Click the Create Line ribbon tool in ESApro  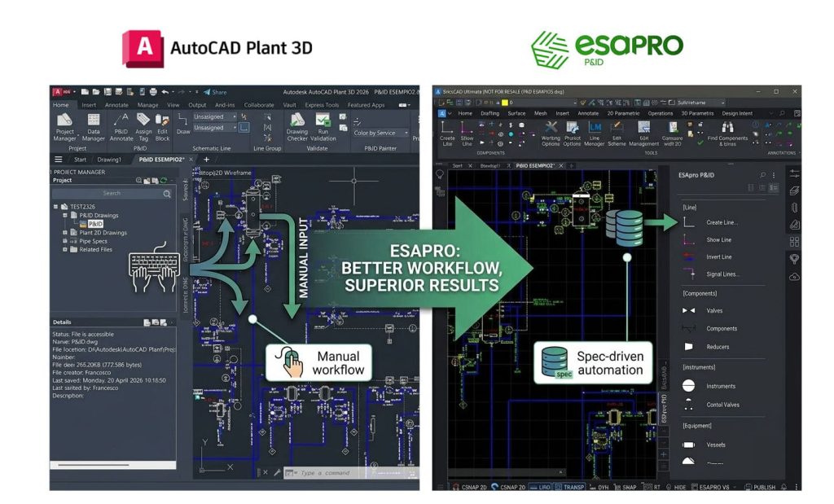click(447, 134)
